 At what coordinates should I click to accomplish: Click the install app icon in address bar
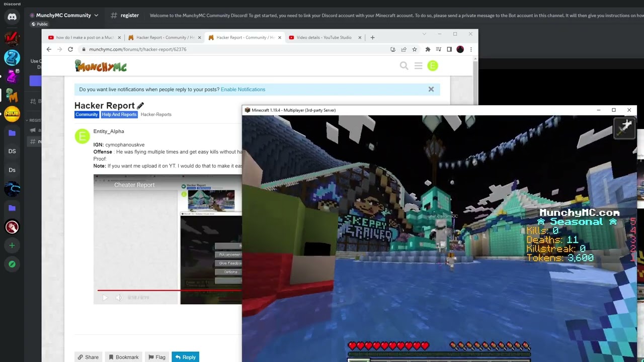tap(392, 49)
